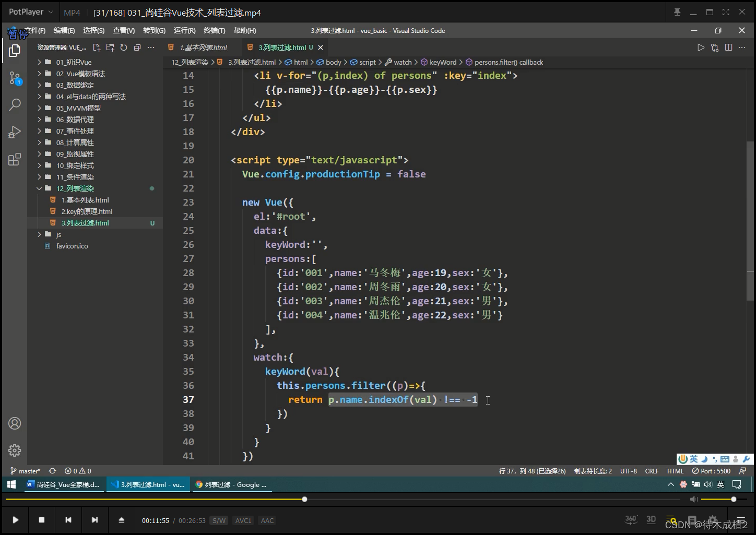Click the sync changes icon in the status bar
The height and width of the screenshot is (535, 756).
tap(52, 471)
